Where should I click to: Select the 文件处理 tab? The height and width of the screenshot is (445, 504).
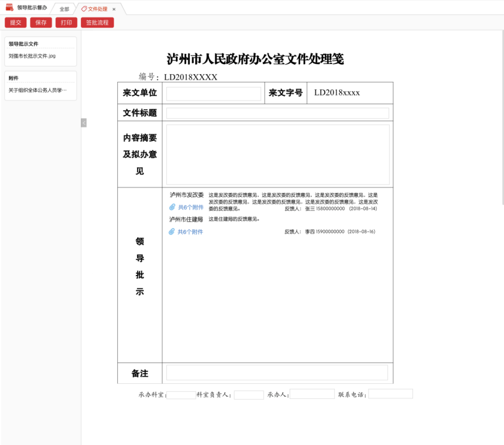point(97,9)
